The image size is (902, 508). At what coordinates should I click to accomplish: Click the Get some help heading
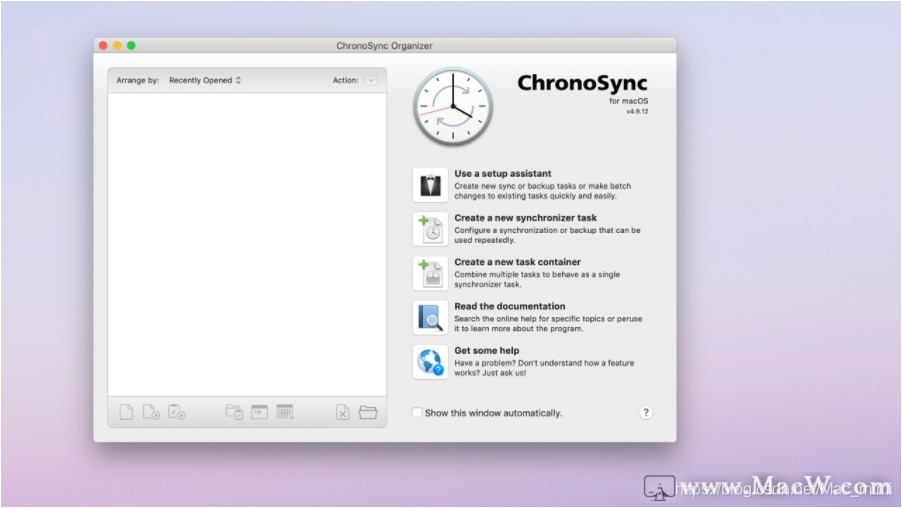tap(487, 350)
